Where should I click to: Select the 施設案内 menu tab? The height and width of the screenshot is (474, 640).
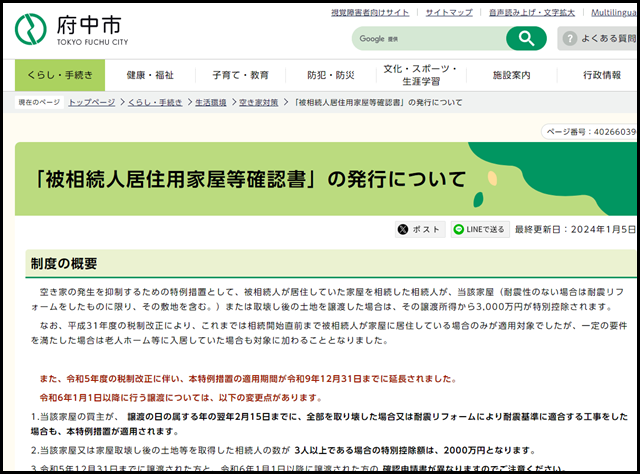511,75
